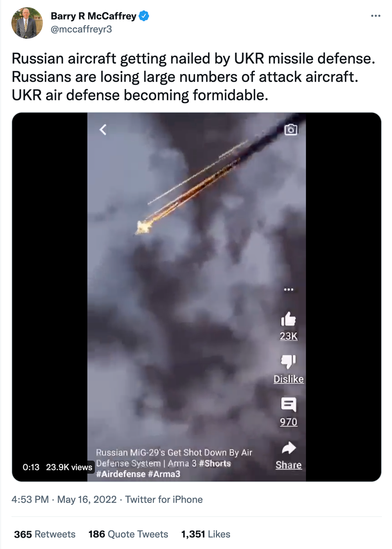The image size is (392, 549).
Task: Tap the camera icon in the video
Action: (x=291, y=130)
